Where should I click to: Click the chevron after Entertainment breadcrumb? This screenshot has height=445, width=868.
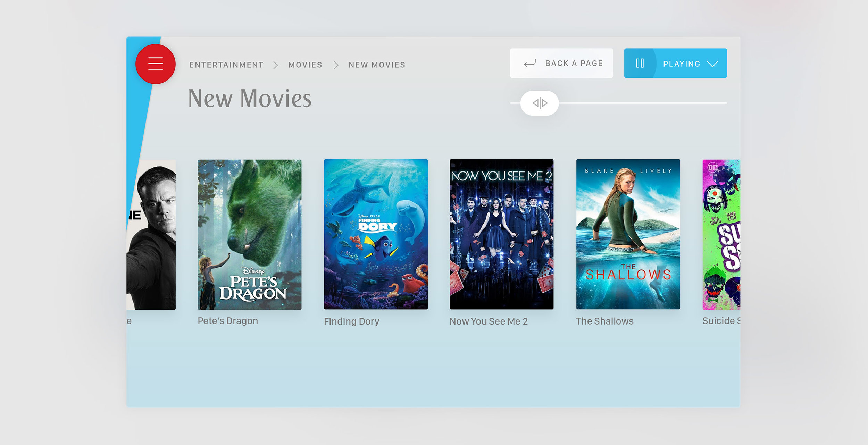click(276, 65)
